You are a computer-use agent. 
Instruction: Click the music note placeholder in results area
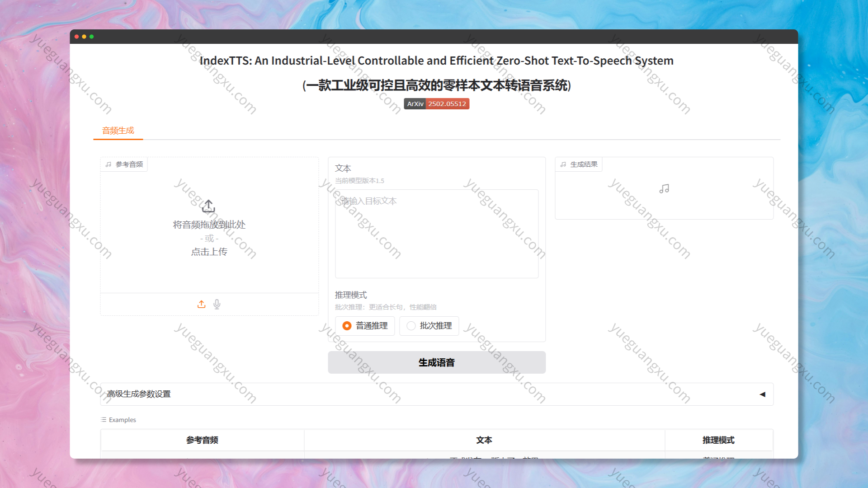(x=664, y=188)
